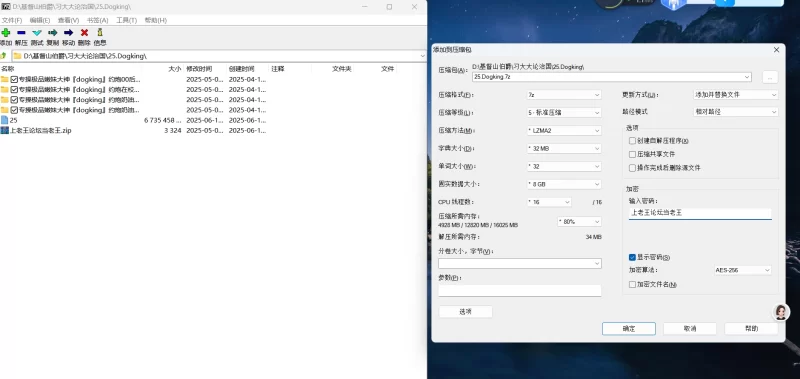Click the folder icon inside the address bar
This screenshot has width=800, height=379.
pyautogui.click(x=17, y=56)
